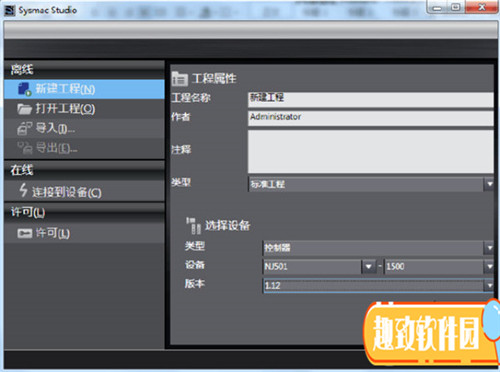Select 打开工程(O) menu entry
The height and width of the screenshot is (372, 500).
click(84, 109)
